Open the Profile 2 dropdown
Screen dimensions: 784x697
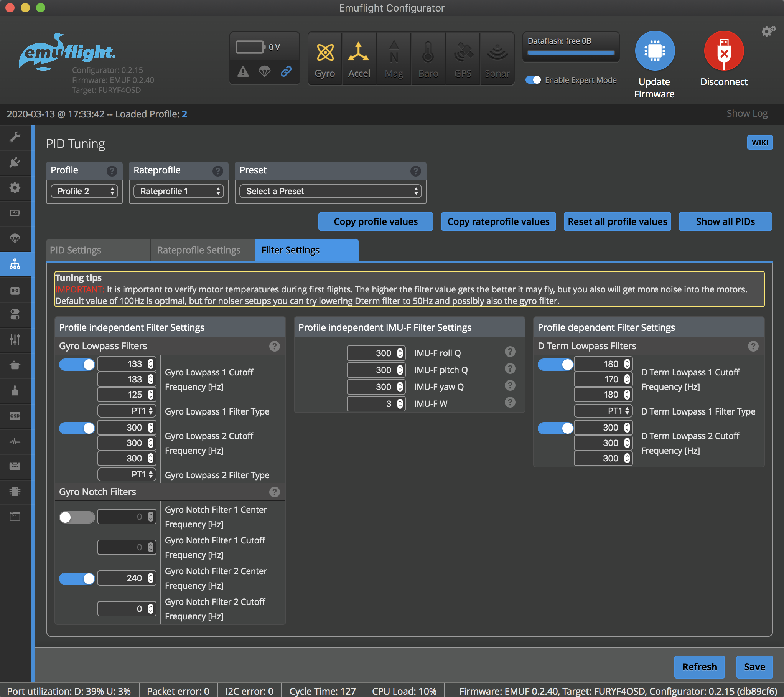84,191
